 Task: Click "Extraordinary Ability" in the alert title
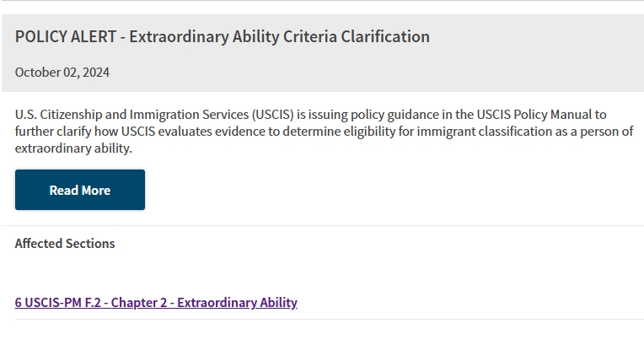205,36
